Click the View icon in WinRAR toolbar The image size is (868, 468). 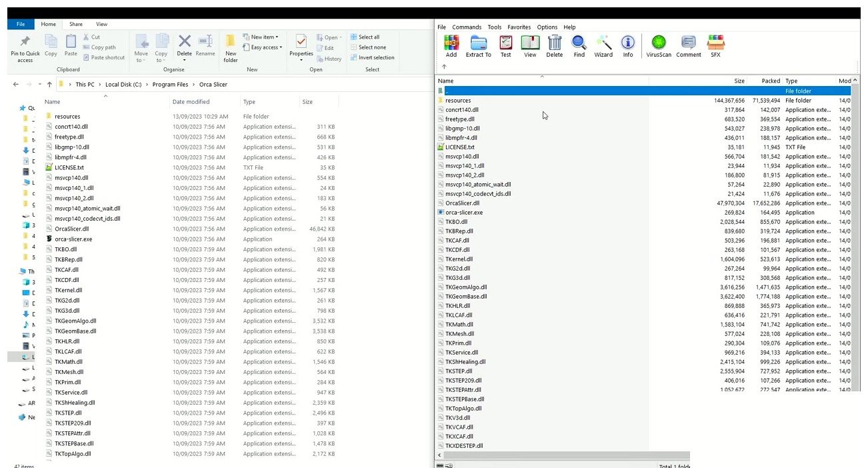point(530,46)
